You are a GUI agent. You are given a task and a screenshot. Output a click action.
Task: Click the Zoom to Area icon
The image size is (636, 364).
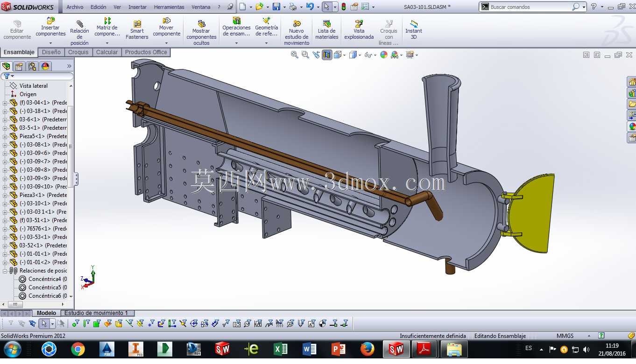305,55
